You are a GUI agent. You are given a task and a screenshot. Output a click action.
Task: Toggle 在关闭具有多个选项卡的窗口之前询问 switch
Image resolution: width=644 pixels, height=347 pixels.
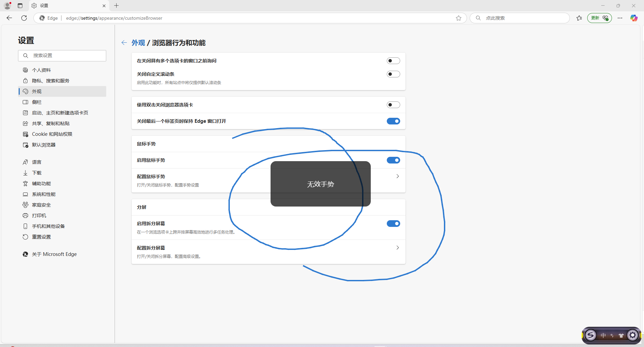point(393,61)
